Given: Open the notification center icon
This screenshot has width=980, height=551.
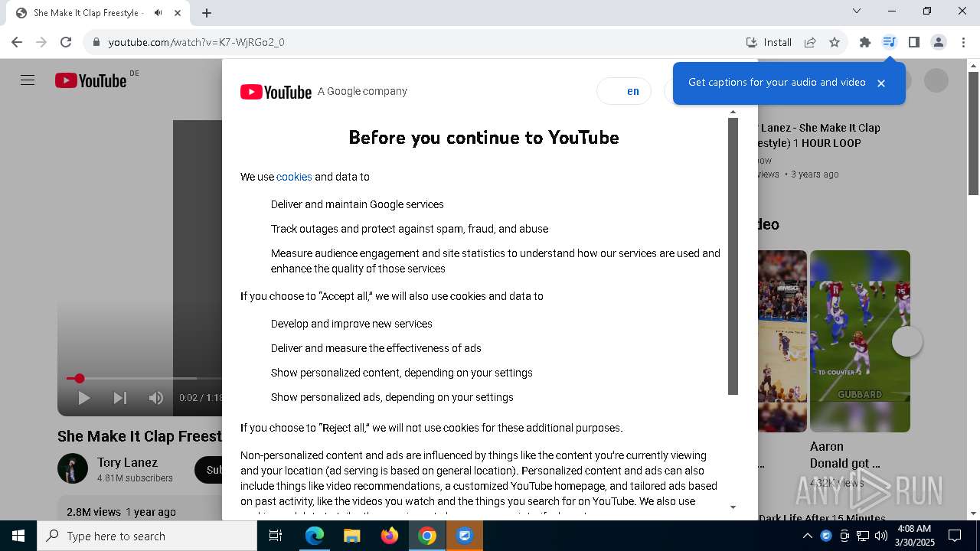Looking at the screenshot, I should [x=955, y=536].
